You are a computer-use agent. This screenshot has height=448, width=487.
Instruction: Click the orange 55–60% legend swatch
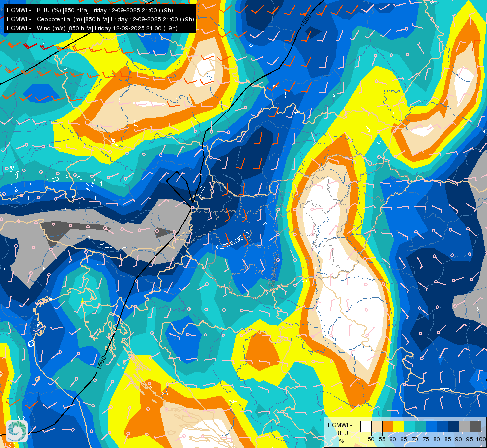point(388,426)
